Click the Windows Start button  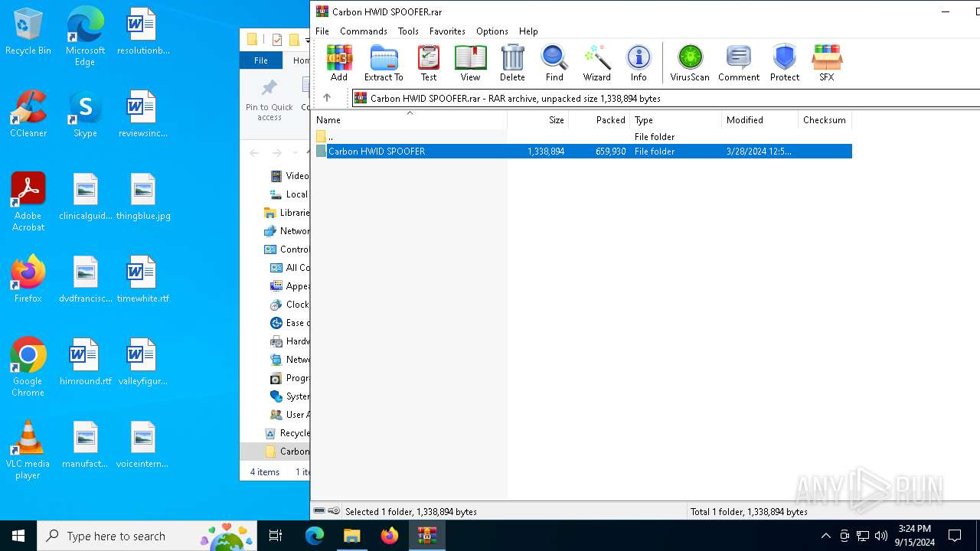coord(18,536)
